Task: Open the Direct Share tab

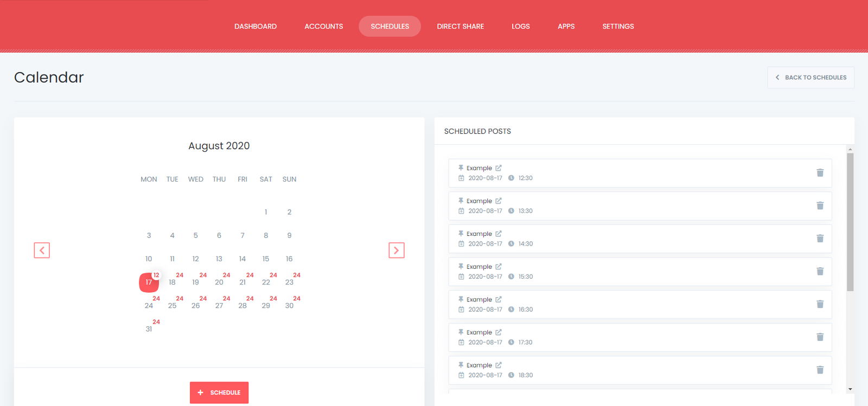Action: (461, 26)
